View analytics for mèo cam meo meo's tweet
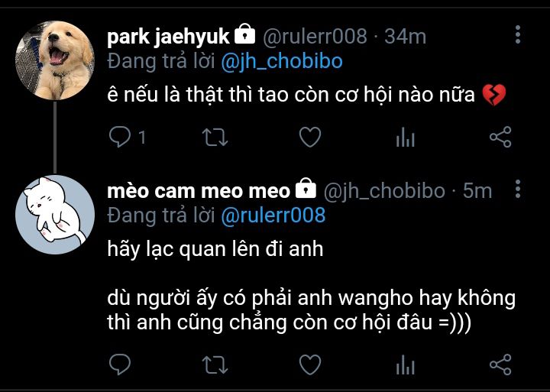 click(x=406, y=364)
